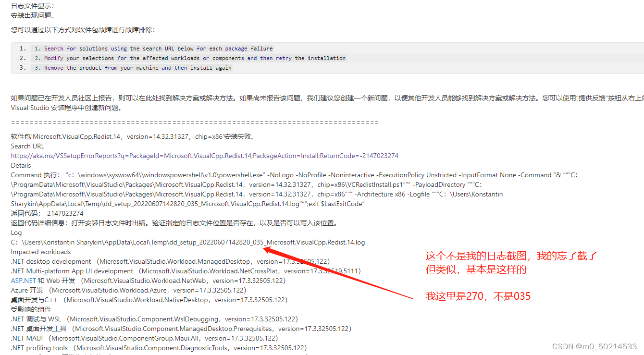Select the Log section heading
The image size is (644, 355).
16,232
